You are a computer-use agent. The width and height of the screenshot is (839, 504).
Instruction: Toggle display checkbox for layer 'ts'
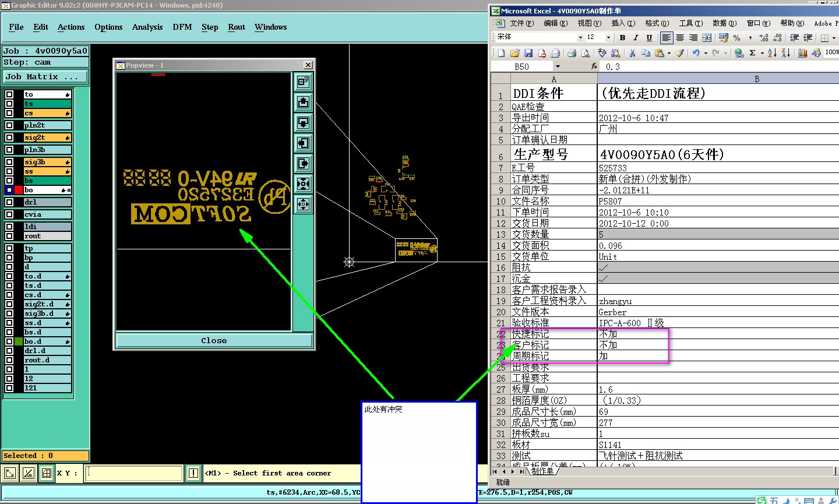pos(9,104)
